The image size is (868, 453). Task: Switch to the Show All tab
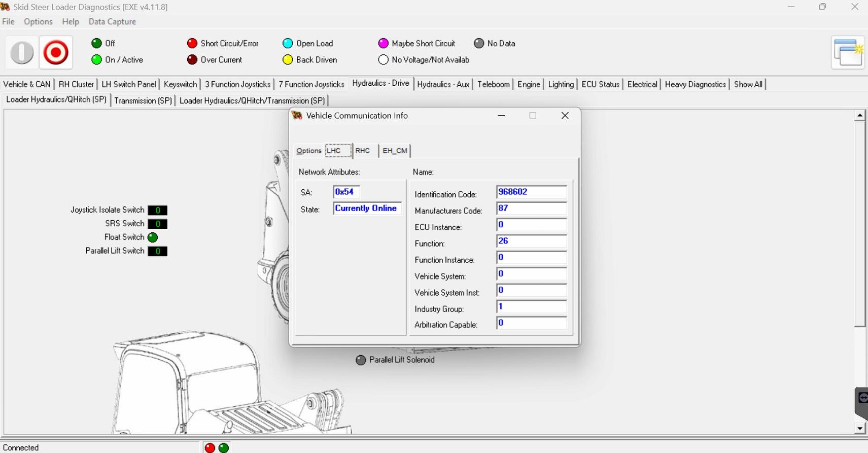(x=748, y=84)
